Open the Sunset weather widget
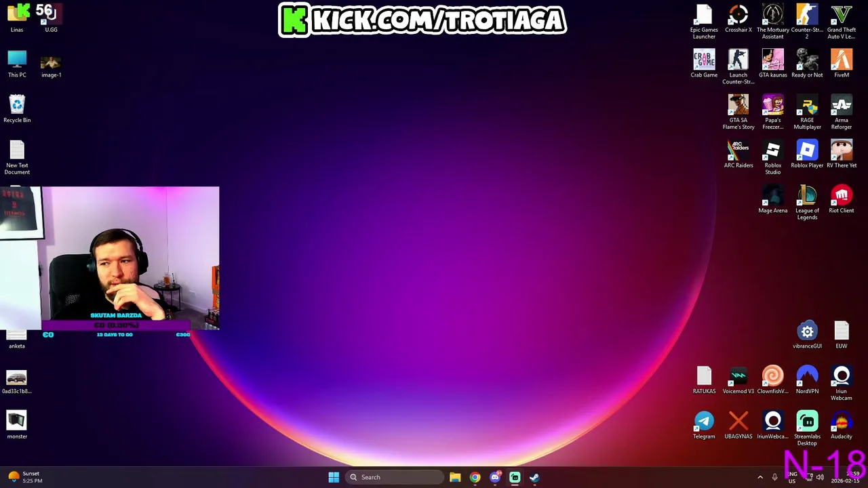Image resolution: width=868 pixels, height=488 pixels. click(26, 477)
